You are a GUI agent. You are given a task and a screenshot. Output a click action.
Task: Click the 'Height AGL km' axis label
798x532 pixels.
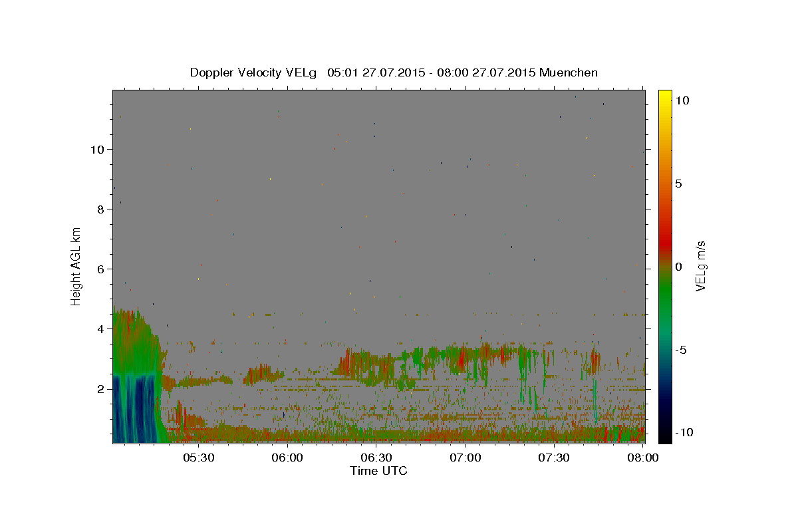pos(76,265)
